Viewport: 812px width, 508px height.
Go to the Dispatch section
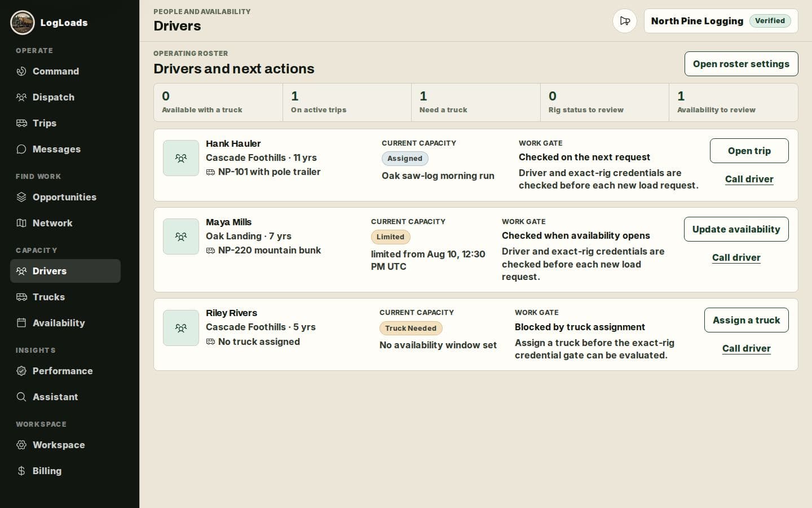pyautogui.click(x=65, y=97)
